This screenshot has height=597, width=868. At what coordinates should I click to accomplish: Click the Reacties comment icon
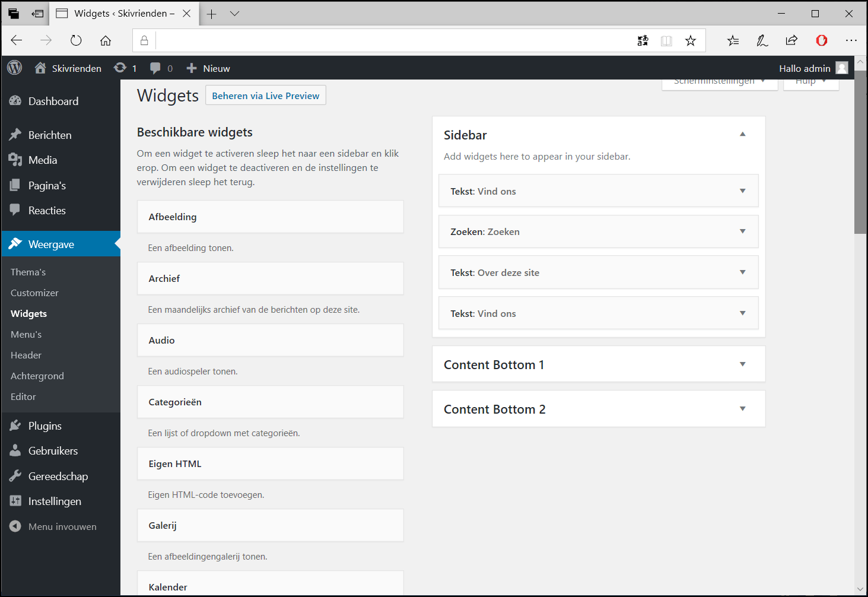(x=15, y=210)
